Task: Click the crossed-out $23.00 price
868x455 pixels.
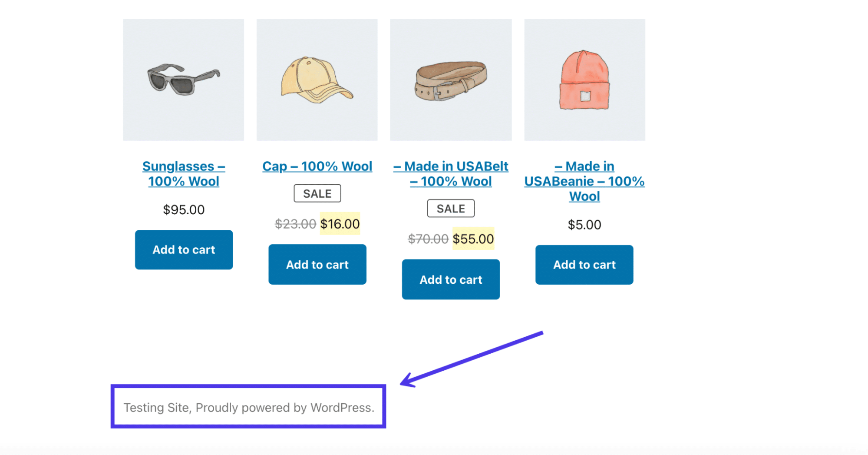Action: pos(295,224)
